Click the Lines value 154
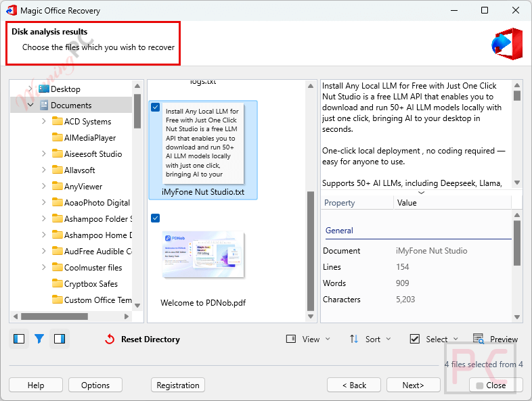The image size is (532, 401). [403, 266]
